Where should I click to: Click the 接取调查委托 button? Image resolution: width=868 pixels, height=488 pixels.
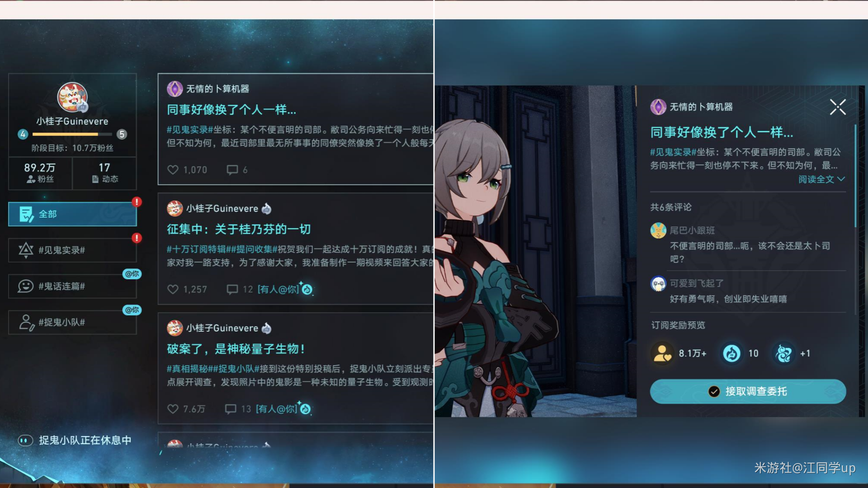(748, 391)
